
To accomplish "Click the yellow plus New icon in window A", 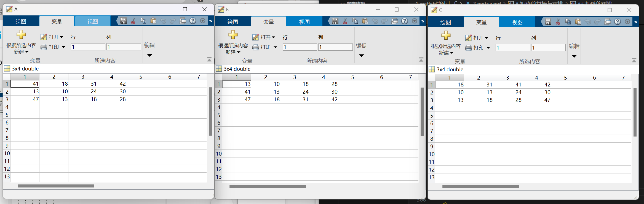I will 21,35.
